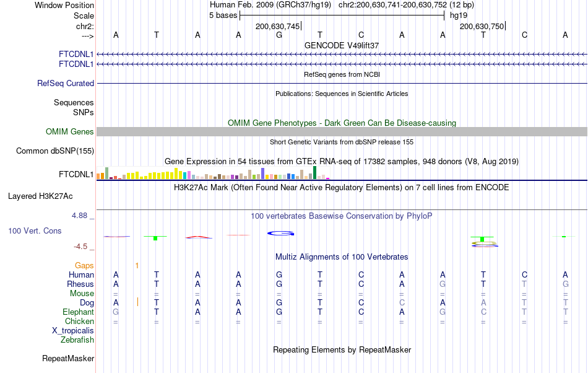The height and width of the screenshot is (373, 588).
Task: Click the OMIM Genes track label
Action: (x=70, y=132)
